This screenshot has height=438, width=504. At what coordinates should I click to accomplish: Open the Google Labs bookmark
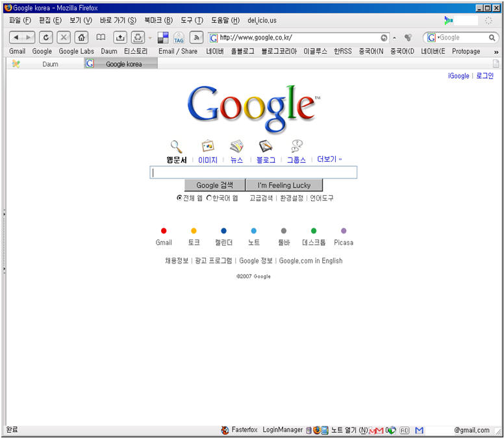tap(76, 51)
